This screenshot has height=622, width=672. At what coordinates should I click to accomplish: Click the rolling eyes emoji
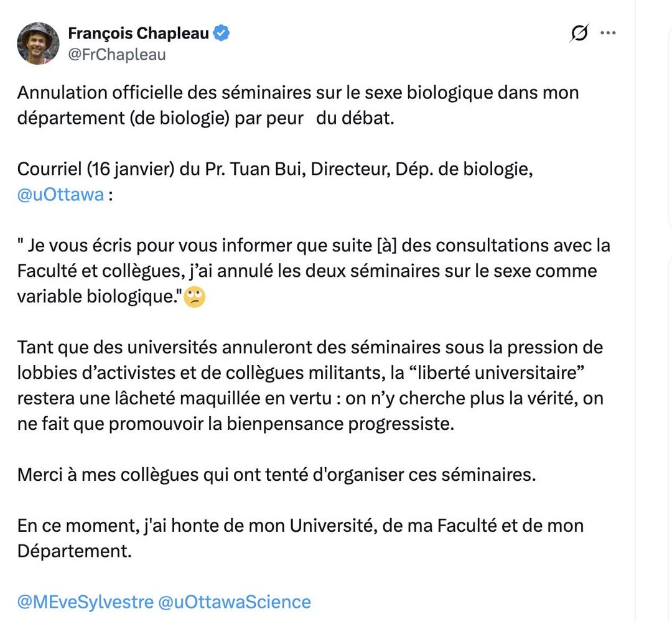(x=195, y=297)
